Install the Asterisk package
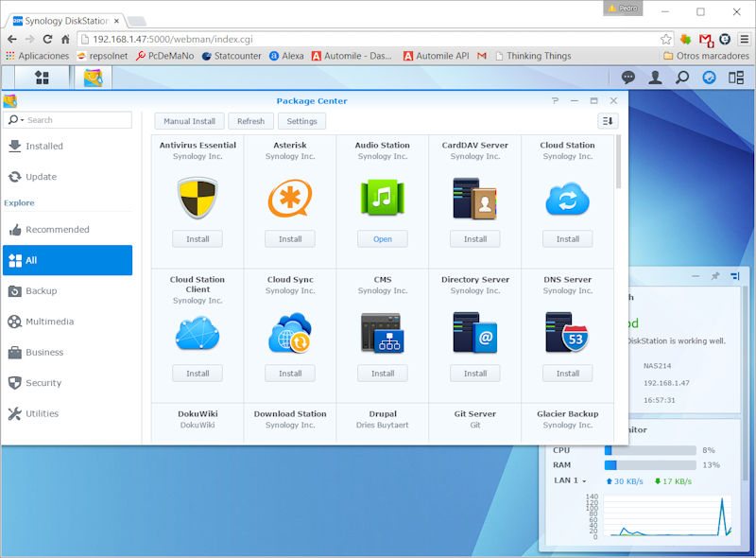The height and width of the screenshot is (558, 756). point(290,239)
